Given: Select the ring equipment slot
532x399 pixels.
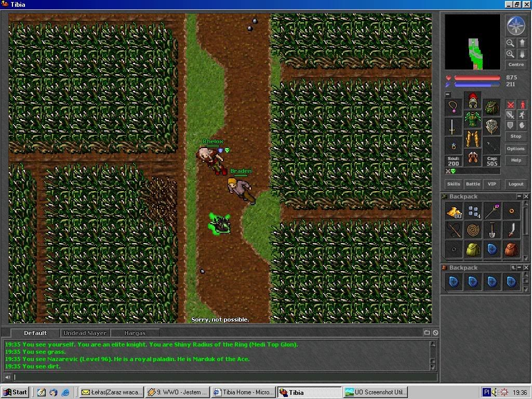Looking at the screenshot, I should (x=454, y=146).
